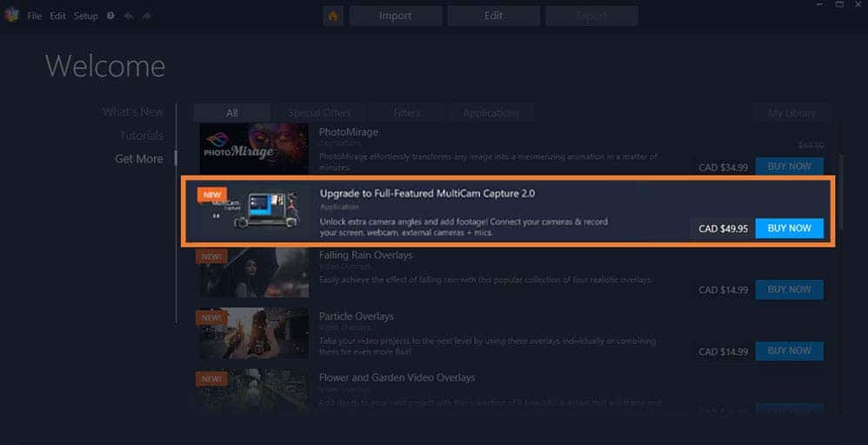Click the CAD $34.99 price
Screen dimensions: 868x445
pyautogui.click(x=723, y=167)
